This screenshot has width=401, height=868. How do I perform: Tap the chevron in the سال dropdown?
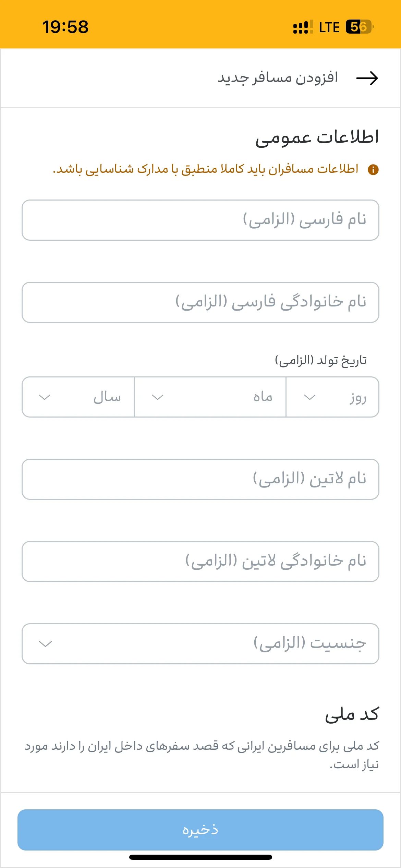[x=45, y=397]
